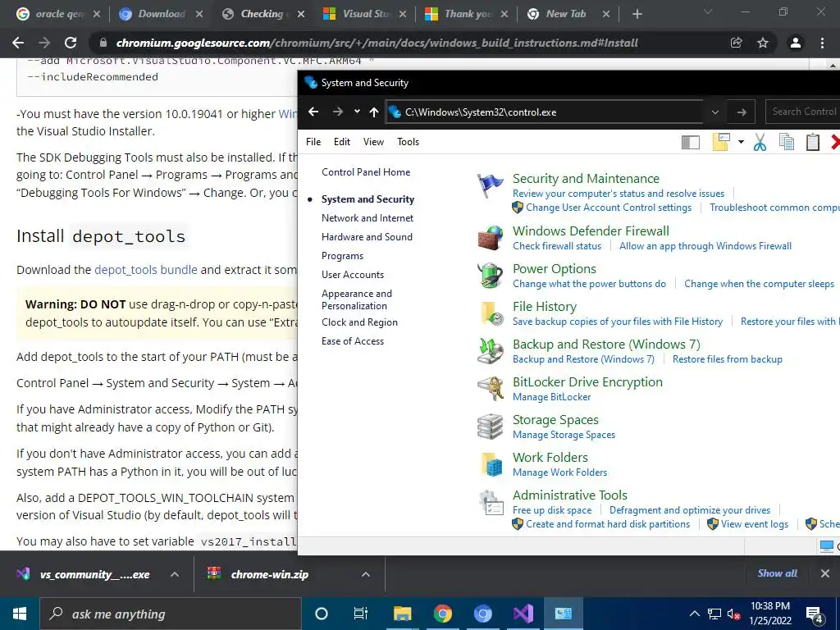Image resolution: width=840 pixels, height=630 pixels.
Task: Open Google Chrome from the taskbar
Action: click(442, 614)
